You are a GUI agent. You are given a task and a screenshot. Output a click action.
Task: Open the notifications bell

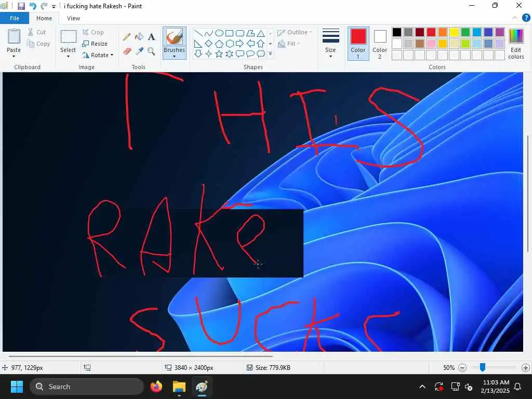coord(518,387)
